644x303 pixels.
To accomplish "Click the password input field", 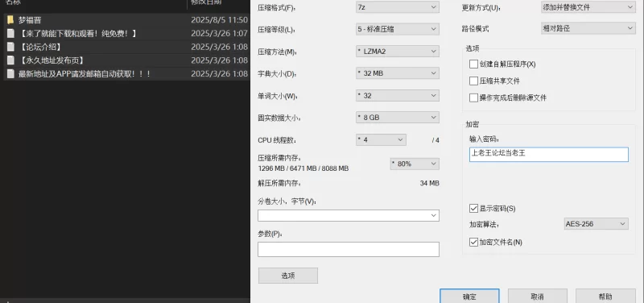I will (x=549, y=154).
